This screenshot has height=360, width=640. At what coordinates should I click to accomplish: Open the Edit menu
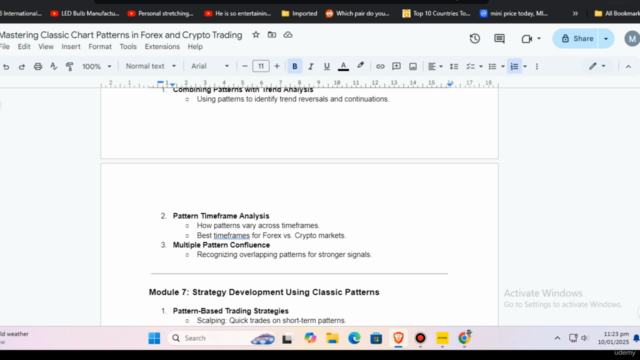pyautogui.click(x=24, y=47)
